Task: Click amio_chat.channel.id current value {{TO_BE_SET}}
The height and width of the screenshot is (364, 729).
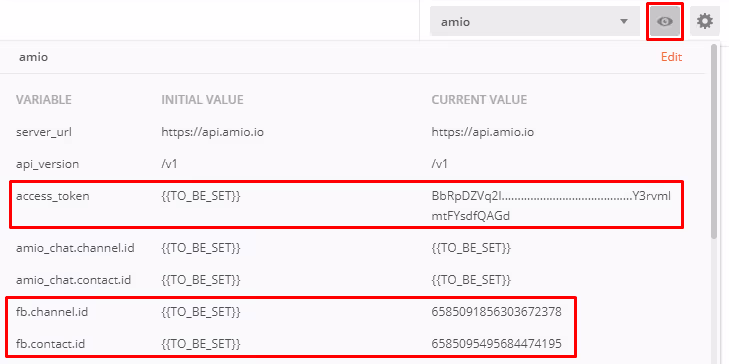Action: pos(471,248)
